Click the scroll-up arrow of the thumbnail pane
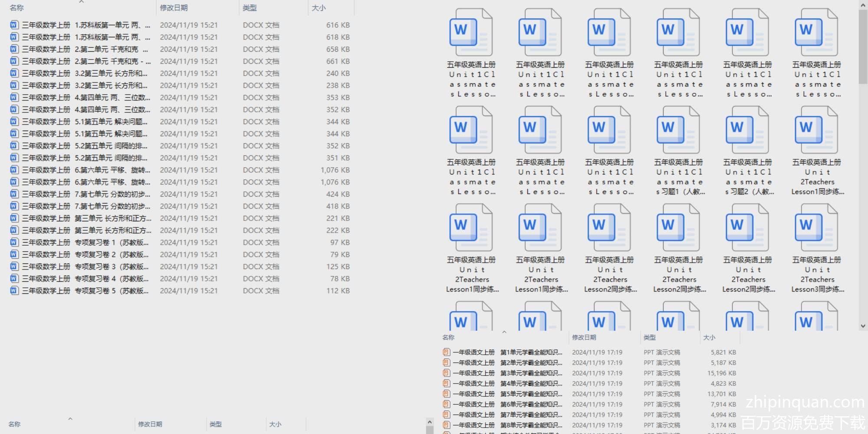The width and height of the screenshot is (868, 434). (863, 5)
